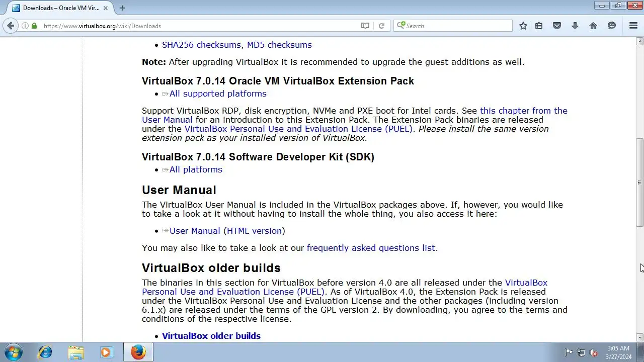
Task: Open the Downloads arrow icon
Action: [x=575, y=26]
